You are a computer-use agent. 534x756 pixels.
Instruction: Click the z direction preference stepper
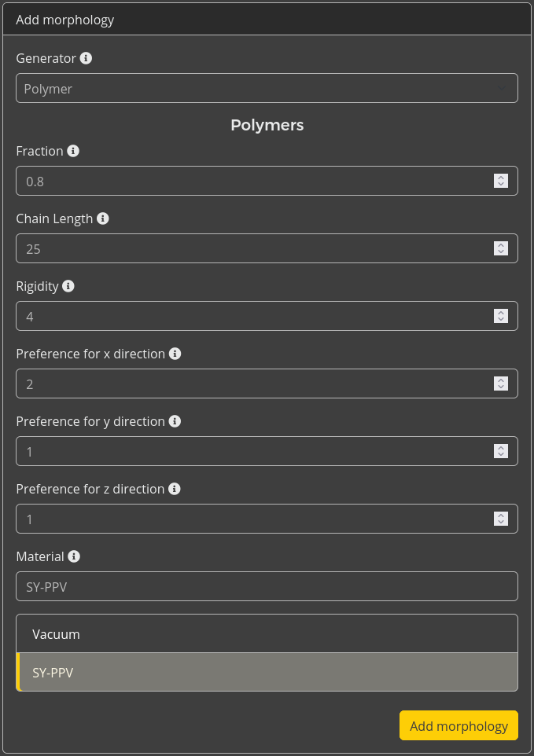click(x=500, y=519)
